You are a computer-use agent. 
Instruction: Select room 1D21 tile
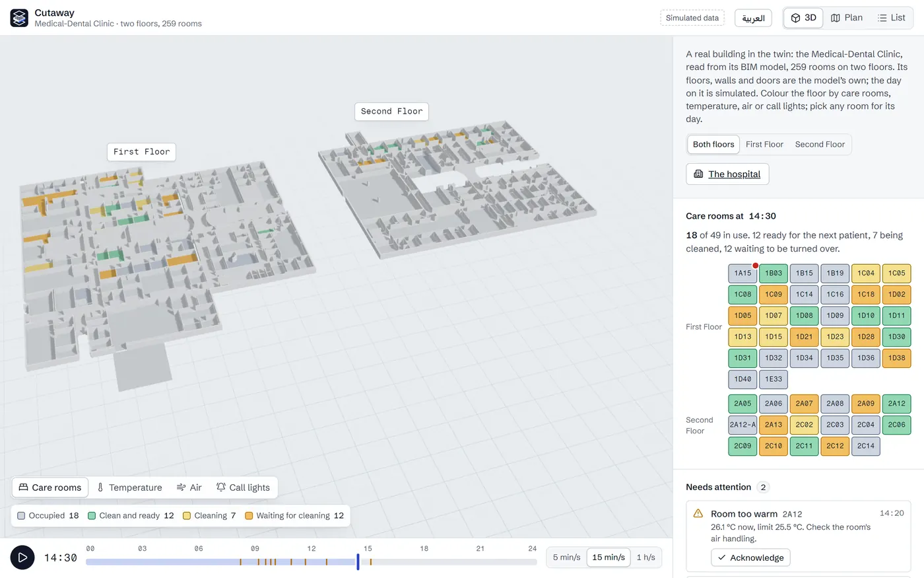pyautogui.click(x=804, y=337)
